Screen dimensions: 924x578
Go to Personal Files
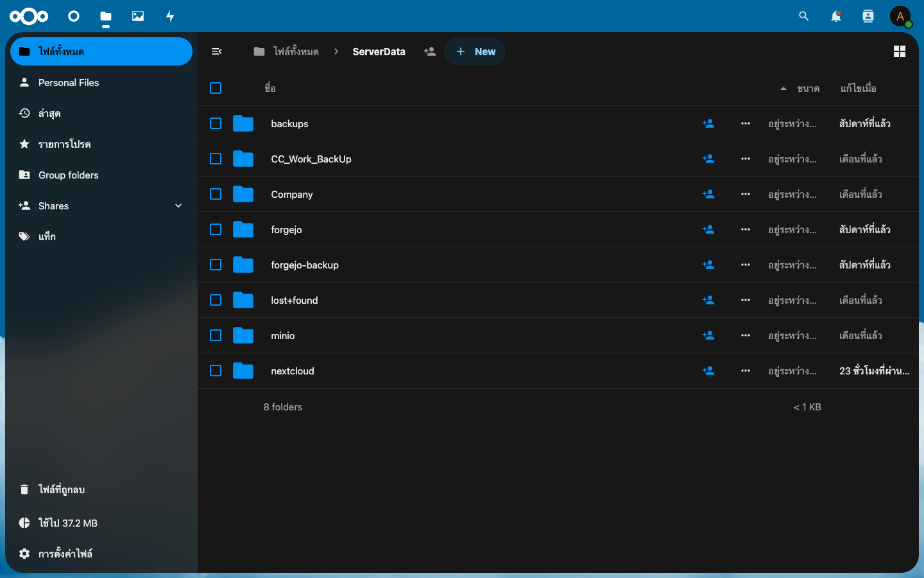click(101, 82)
